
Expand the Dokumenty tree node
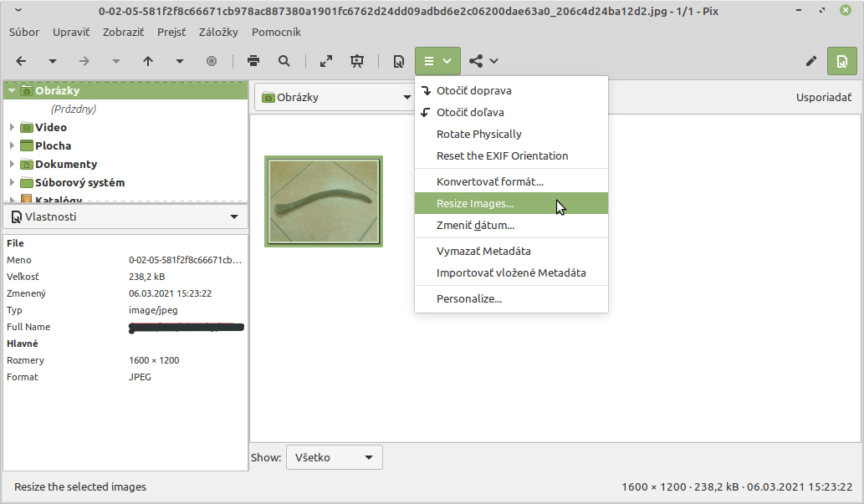click(12, 165)
